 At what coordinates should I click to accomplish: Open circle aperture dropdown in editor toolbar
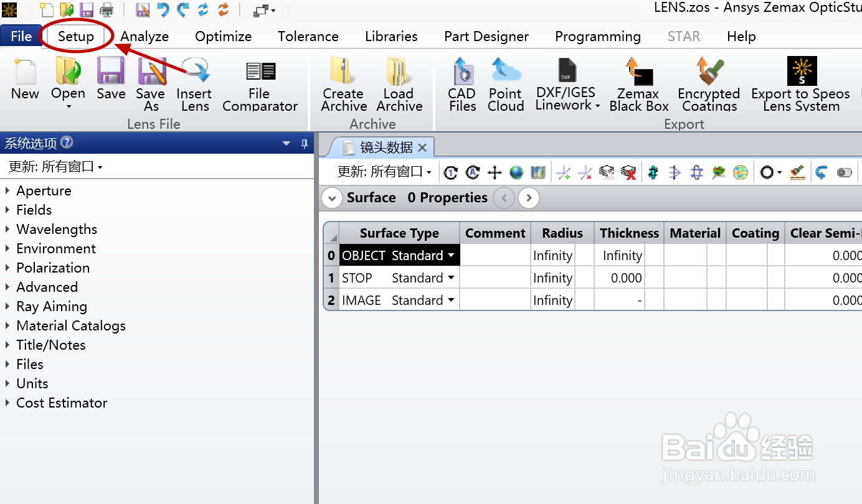pyautogui.click(x=771, y=172)
